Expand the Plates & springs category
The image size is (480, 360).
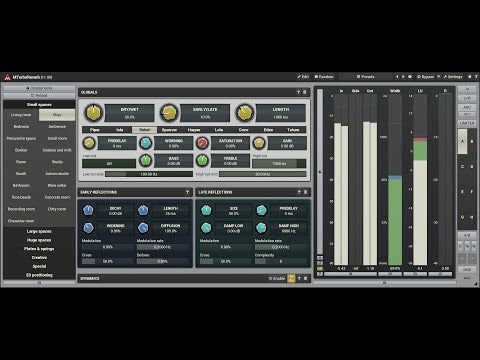pos(39,249)
